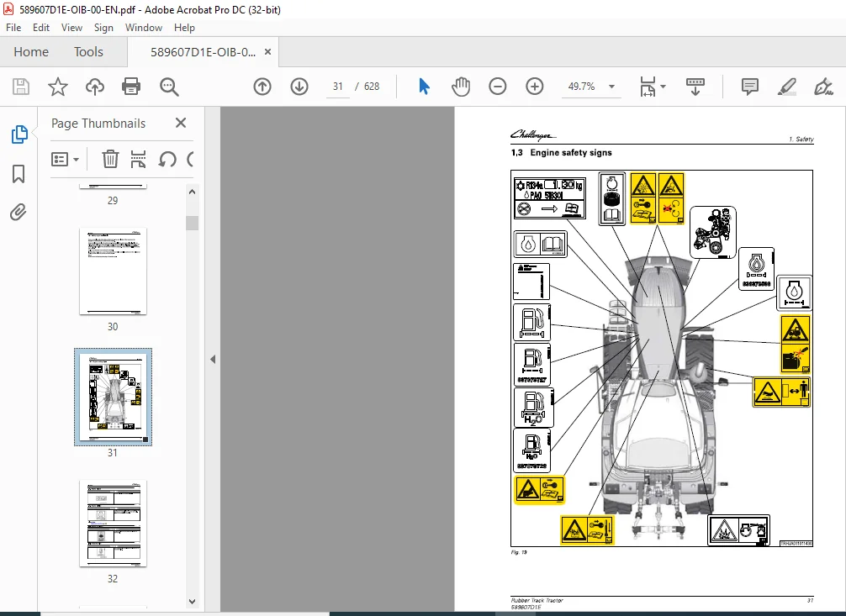Zoom out with the minus button
This screenshot has width=846, height=616.
498,87
